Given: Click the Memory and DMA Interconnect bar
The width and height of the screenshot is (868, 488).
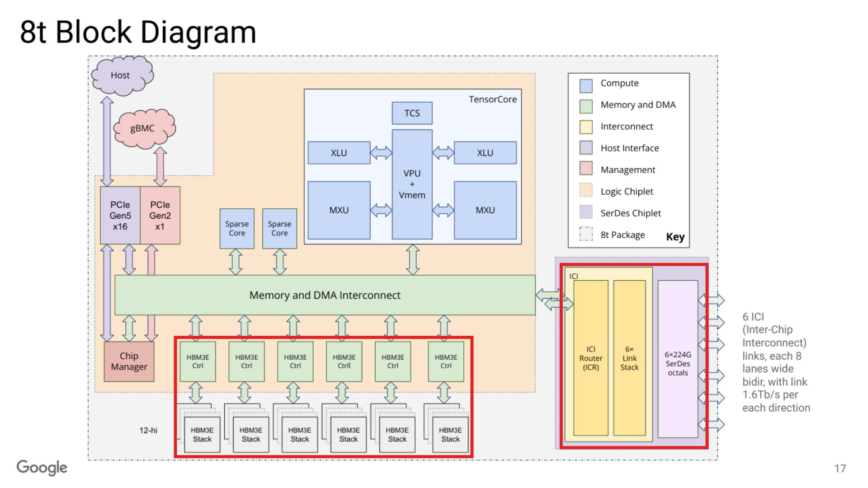Looking at the screenshot, I should (x=325, y=295).
